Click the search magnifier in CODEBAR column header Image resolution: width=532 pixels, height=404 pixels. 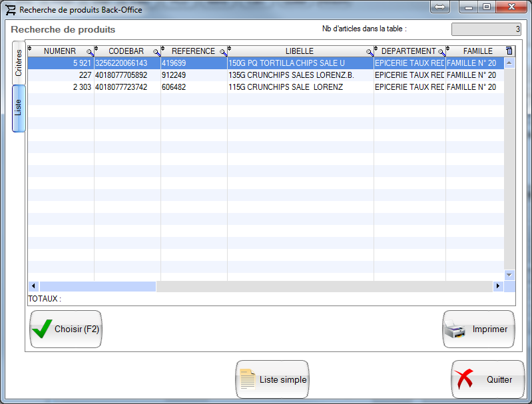pyautogui.click(x=156, y=52)
